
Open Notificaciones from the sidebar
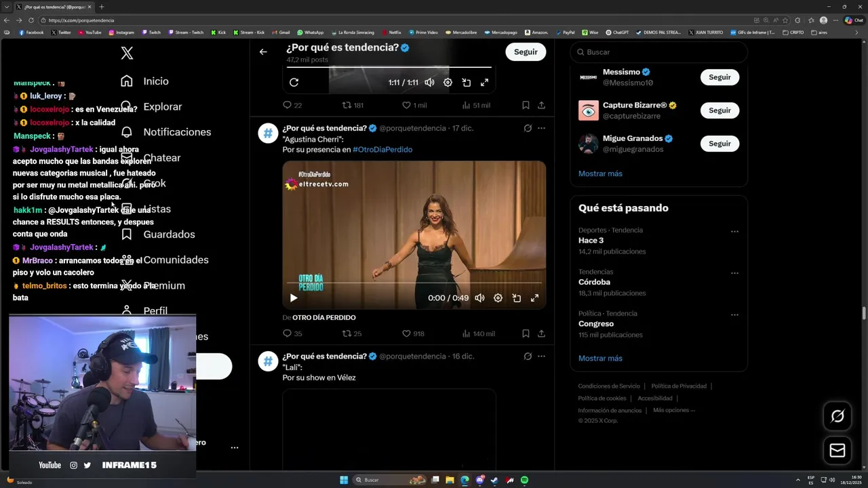coord(165,132)
